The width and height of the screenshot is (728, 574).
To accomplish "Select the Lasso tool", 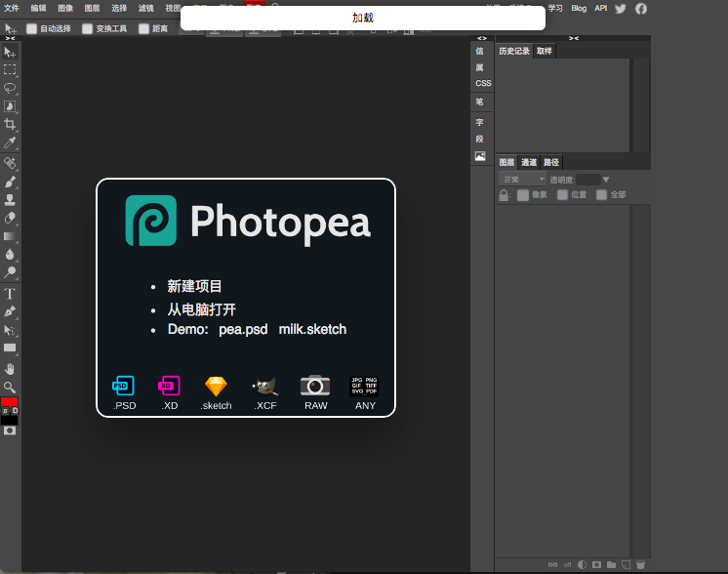I will [x=10, y=88].
